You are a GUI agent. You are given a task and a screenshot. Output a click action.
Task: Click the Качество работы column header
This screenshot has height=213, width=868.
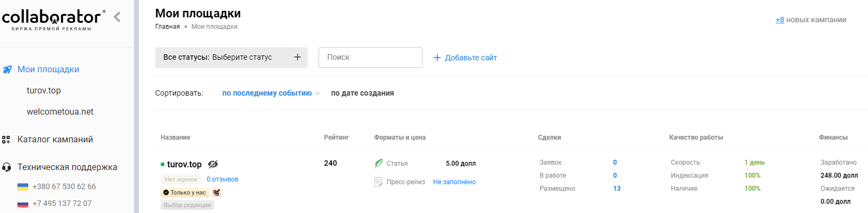pyautogui.click(x=696, y=137)
